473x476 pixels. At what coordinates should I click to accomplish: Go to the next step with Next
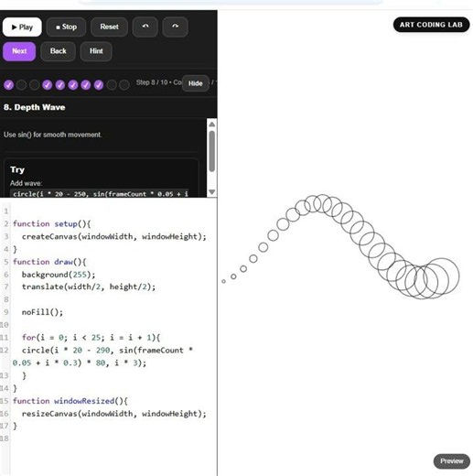click(19, 51)
